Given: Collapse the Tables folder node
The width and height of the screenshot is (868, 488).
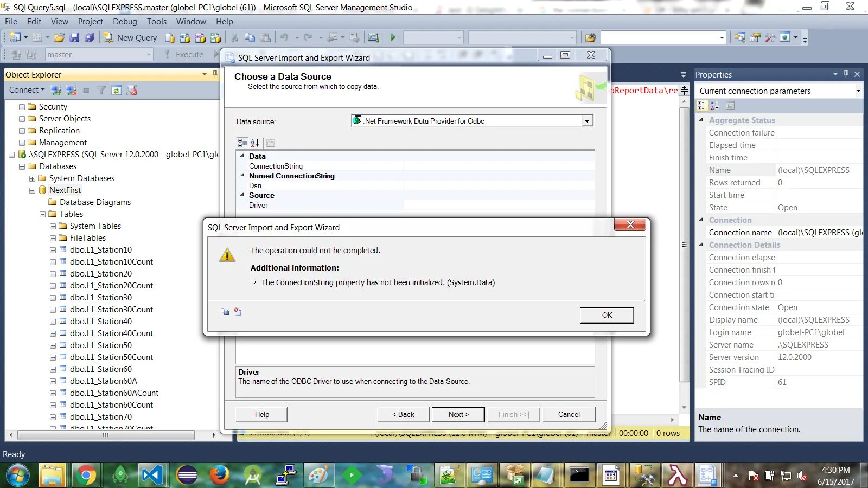Looking at the screenshot, I should tap(42, 214).
